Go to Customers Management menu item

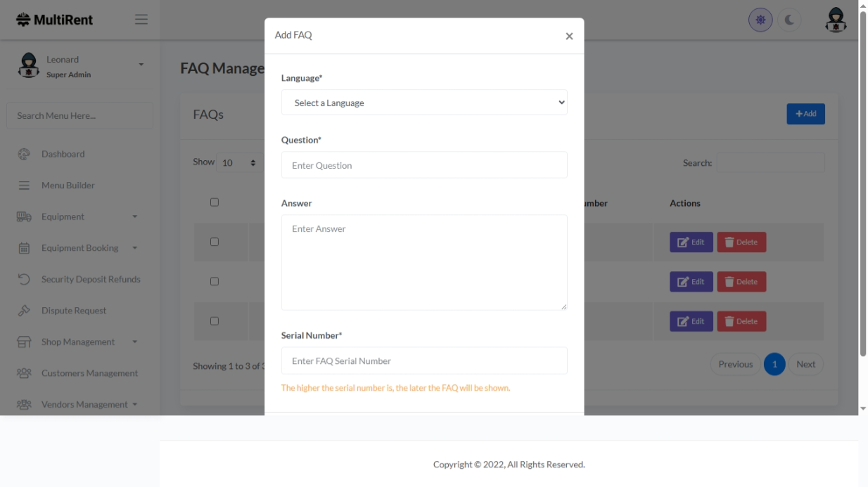click(89, 373)
